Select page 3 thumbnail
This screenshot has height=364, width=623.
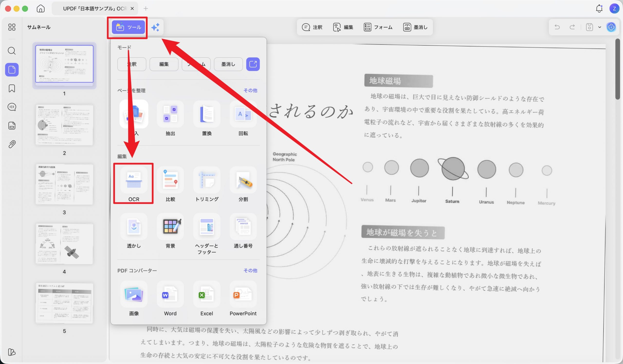[x=64, y=184]
